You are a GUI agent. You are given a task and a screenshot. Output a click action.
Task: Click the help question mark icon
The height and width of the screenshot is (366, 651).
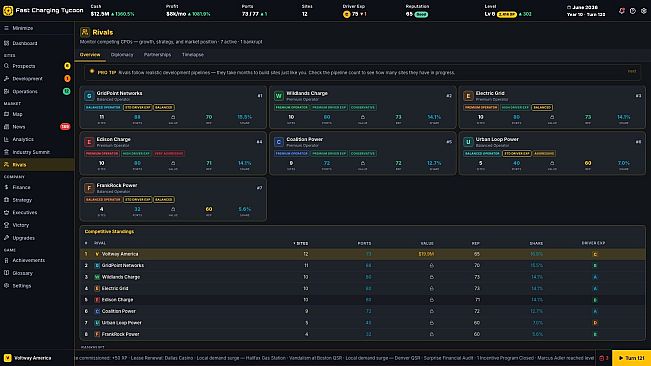pyautogui.click(x=632, y=11)
